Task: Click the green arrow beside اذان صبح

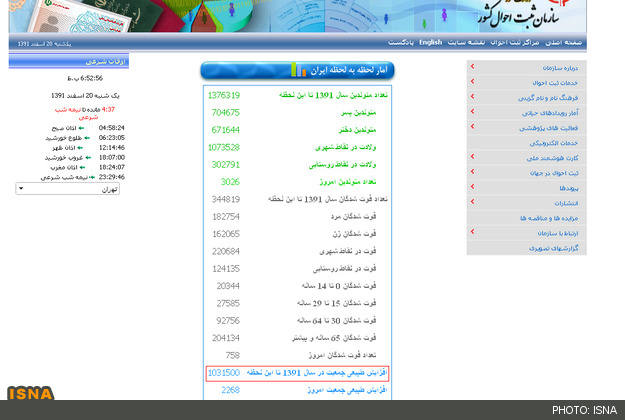Action: tap(81, 128)
